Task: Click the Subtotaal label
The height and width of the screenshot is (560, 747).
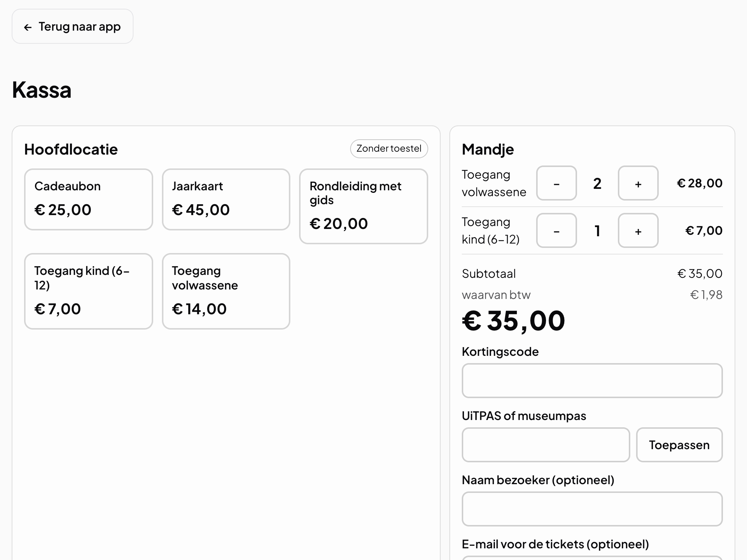Action: click(489, 273)
